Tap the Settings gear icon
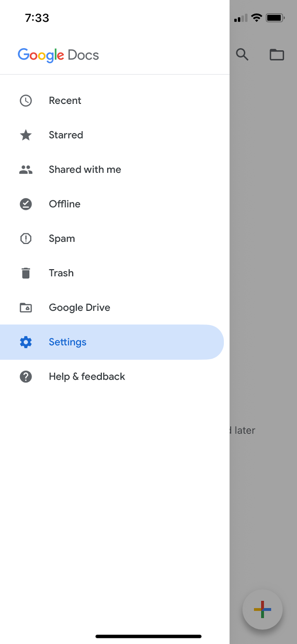This screenshot has height=644, width=297. click(x=26, y=342)
